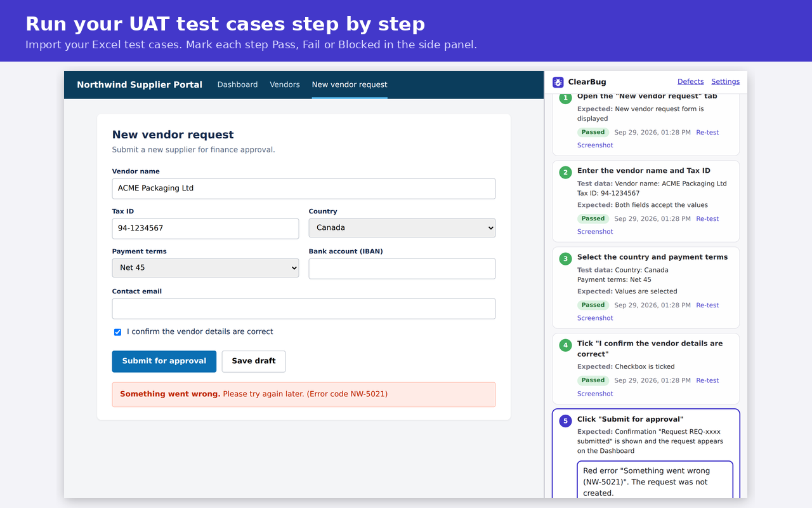Select the New vendor request tab

pos(350,84)
